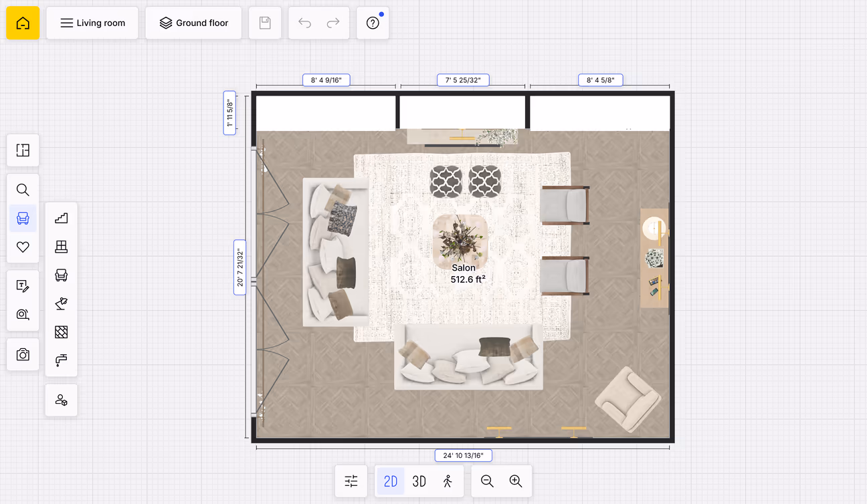Screen dimensions: 867x504
Task: Select the upper grey armchair on the right
Action: point(565,205)
